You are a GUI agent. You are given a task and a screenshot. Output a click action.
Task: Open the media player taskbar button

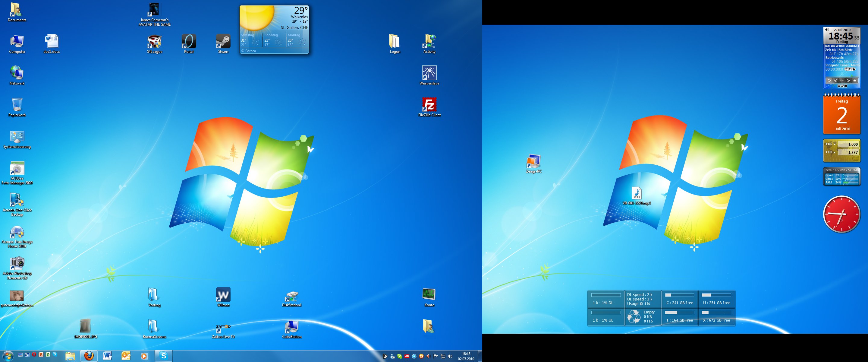click(144, 356)
